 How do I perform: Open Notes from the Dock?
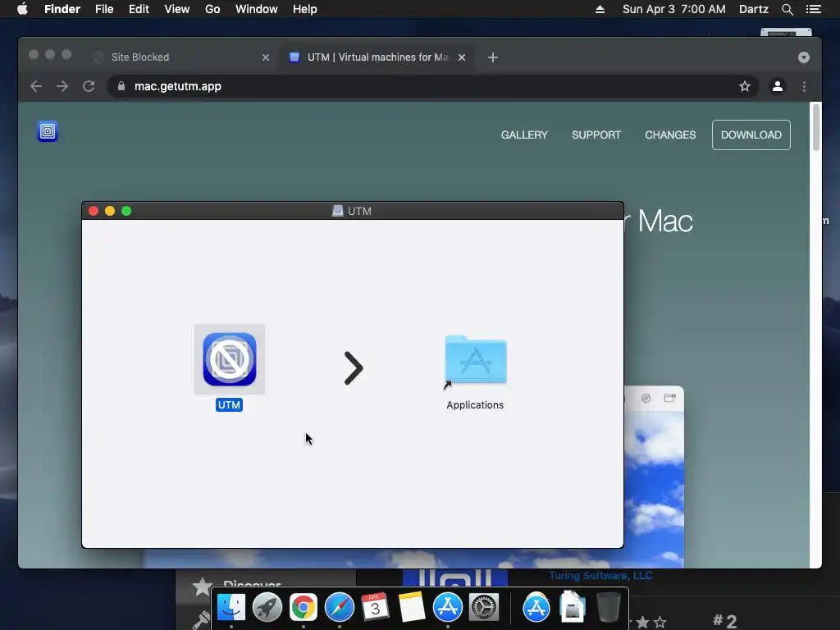coord(412,608)
